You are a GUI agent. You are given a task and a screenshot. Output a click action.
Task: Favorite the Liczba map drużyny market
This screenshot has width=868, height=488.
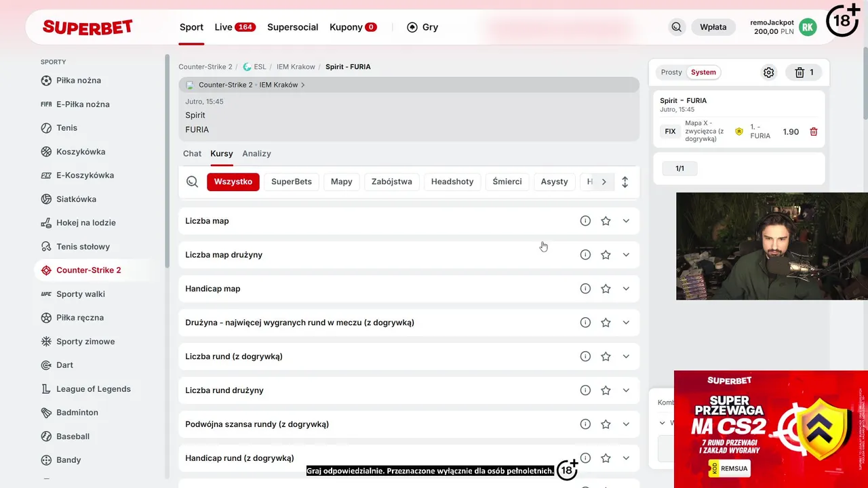(x=606, y=255)
